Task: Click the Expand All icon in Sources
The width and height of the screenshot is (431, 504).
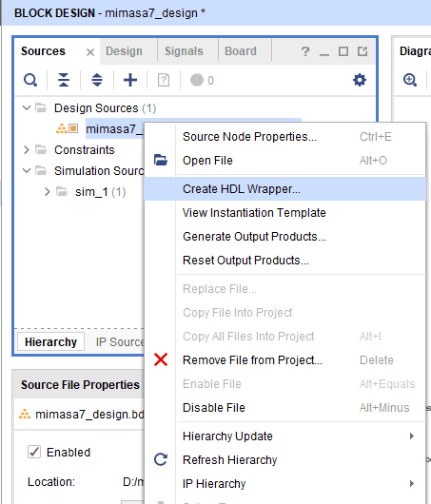Action: [x=97, y=80]
